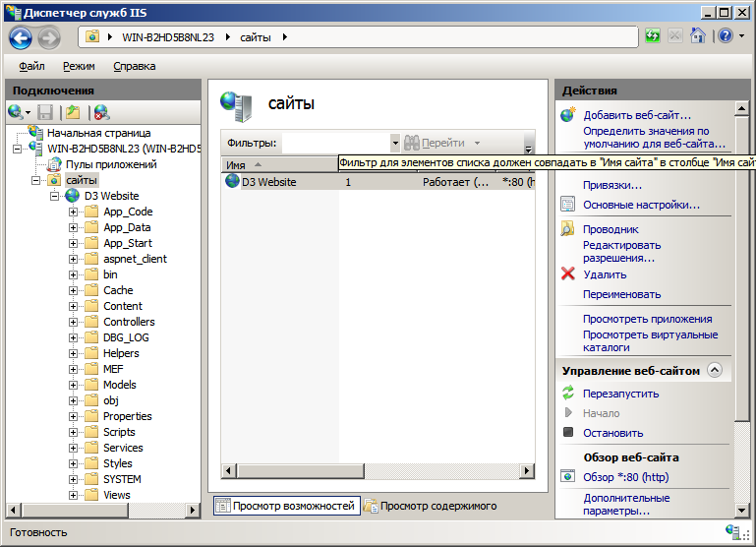Select the Helpers folder in tree
The width and height of the screenshot is (756, 547).
pos(121,353)
